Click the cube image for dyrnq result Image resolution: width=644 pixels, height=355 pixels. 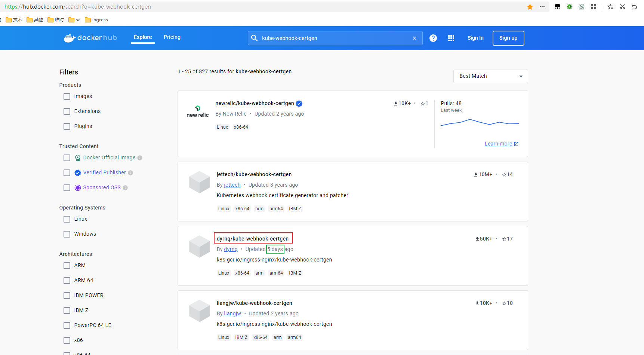200,247
